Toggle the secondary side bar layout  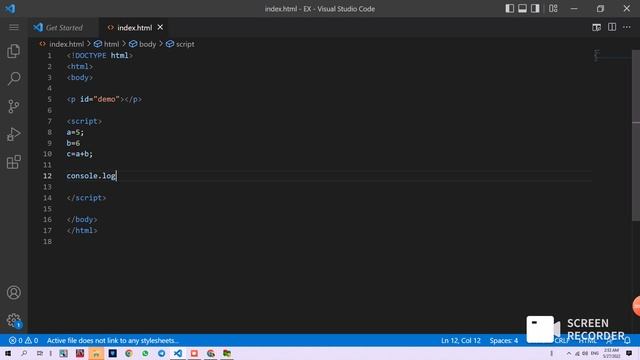coord(535,9)
